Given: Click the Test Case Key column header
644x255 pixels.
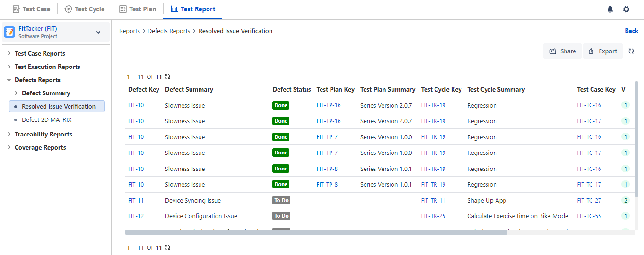Looking at the screenshot, I should pos(596,89).
